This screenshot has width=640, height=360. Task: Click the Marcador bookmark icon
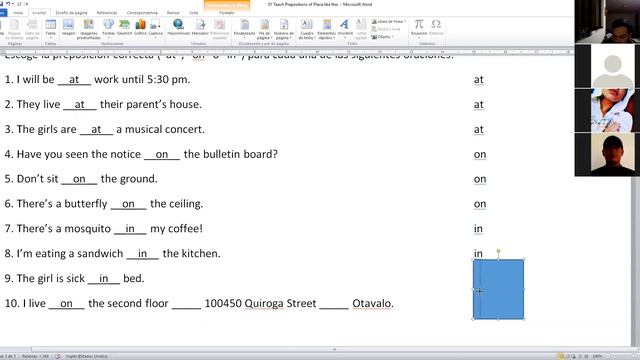[x=200, y=24]
